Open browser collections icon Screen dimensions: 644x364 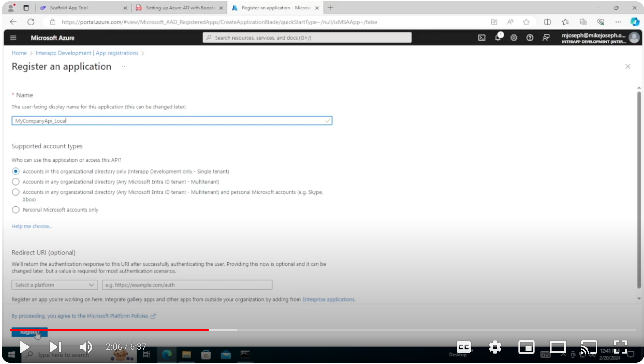click(583, 22)
